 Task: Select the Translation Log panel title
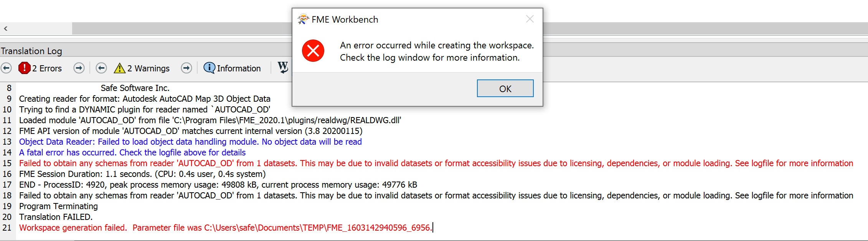[x=31, y=51]
